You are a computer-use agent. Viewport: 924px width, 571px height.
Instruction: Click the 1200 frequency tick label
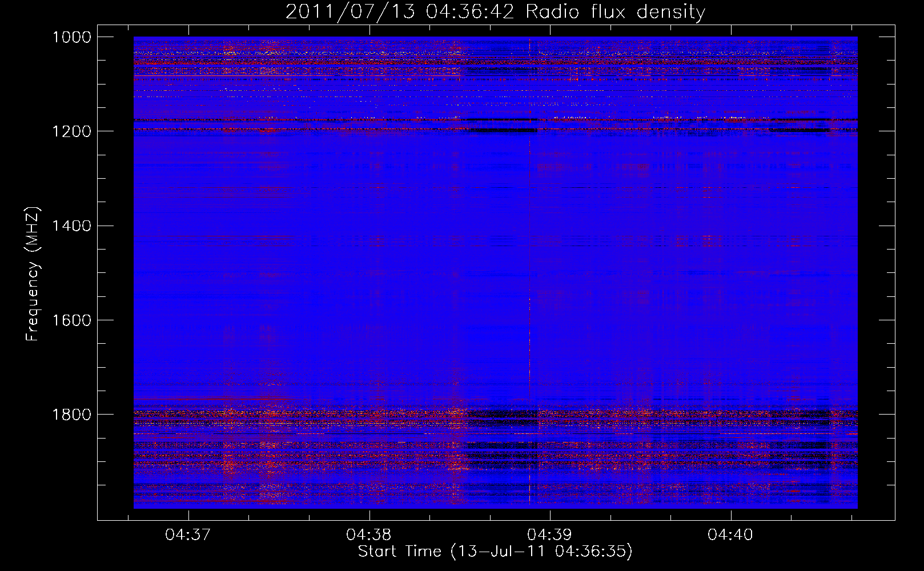[x=72, y=131]
